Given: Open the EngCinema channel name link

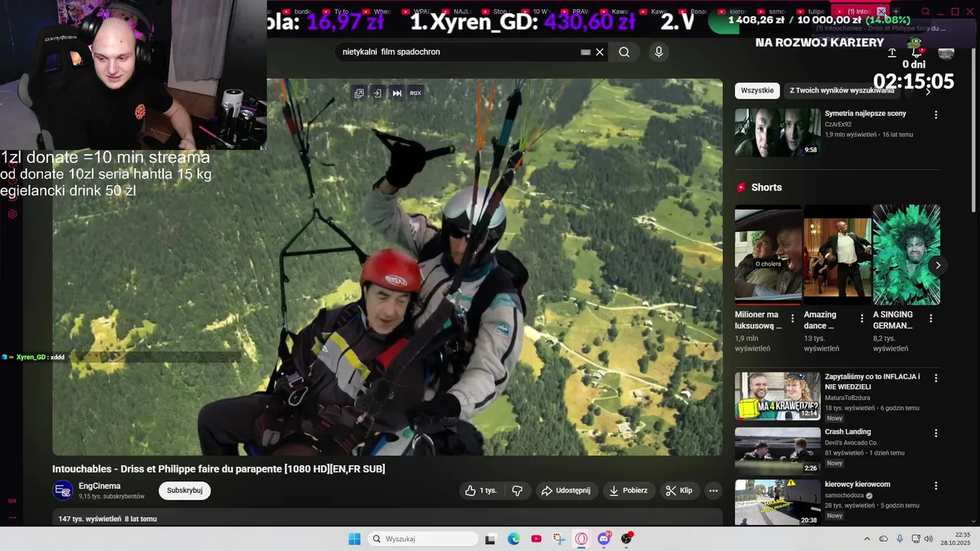Looking at the screenshot, I should tap(100, 486).
